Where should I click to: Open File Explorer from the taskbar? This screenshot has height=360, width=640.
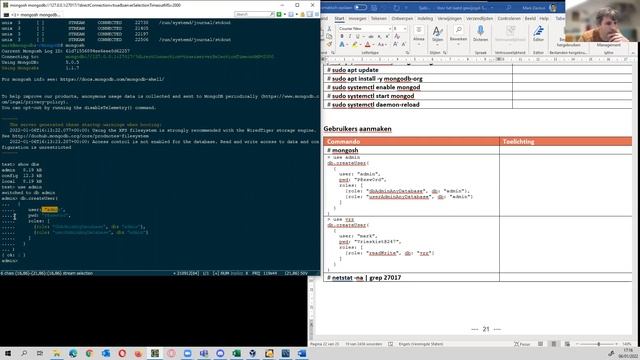pyautogui.click(x=57, y=353)
